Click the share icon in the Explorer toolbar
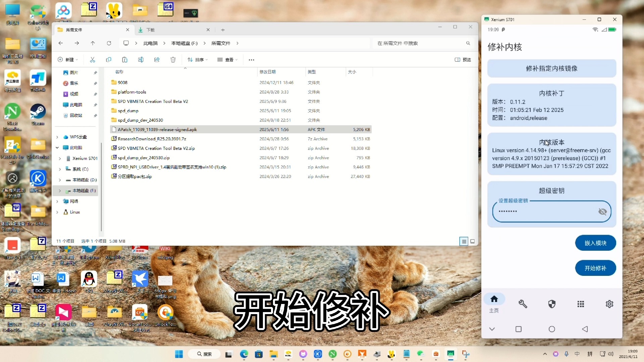Screen dimensions: 644x362 pyautogui.click(x=157, y=60)
